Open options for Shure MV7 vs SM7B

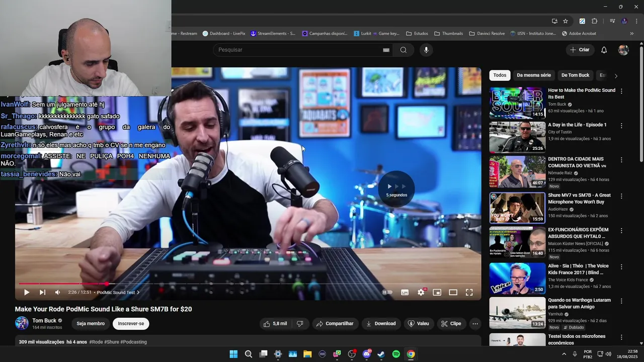click(621, 196)
